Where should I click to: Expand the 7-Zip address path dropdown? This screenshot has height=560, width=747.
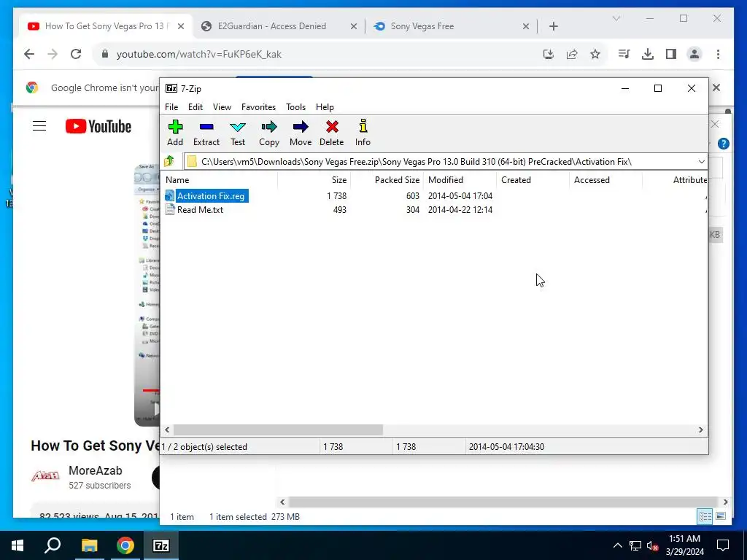point(701,162)
